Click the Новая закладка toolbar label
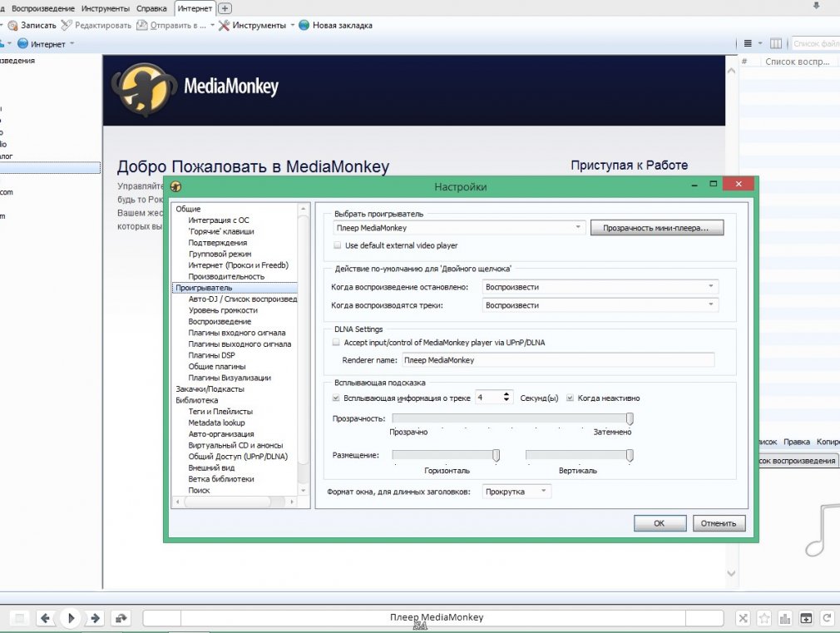 (x=343, y=25)
